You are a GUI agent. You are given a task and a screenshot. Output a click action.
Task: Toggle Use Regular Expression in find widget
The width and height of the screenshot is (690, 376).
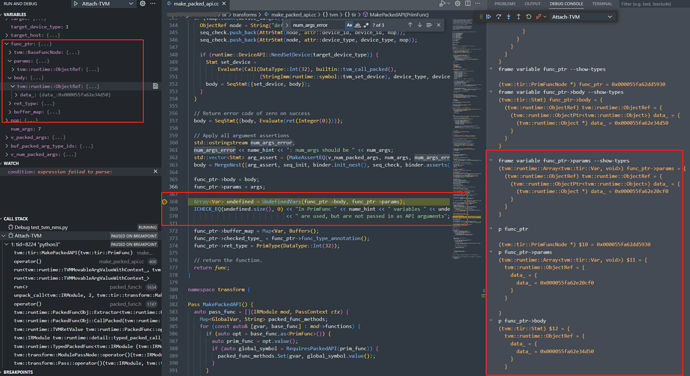(x=366, y=25)
